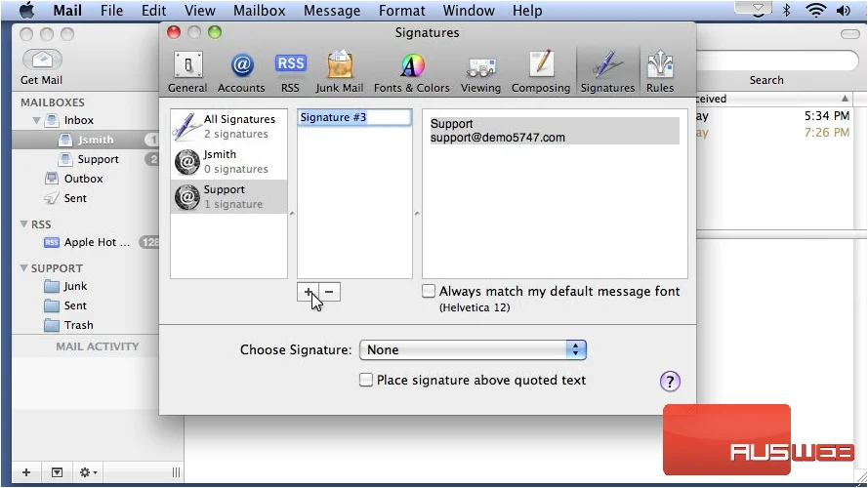The image size is (868, 488).
Task: Collapse the SUPPORT section triangle
Action: 23,267
